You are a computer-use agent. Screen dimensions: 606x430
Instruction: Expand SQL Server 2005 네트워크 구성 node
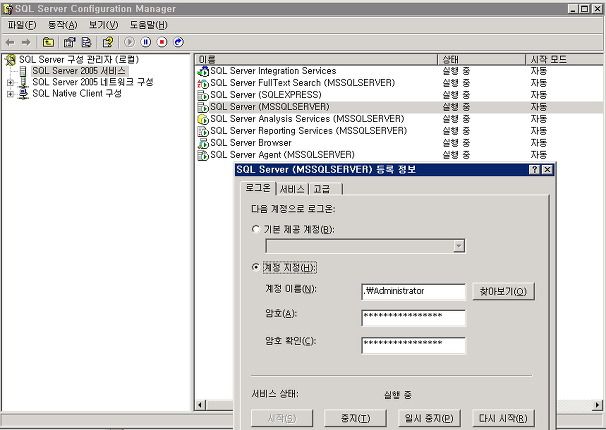[x=10, y=82]
